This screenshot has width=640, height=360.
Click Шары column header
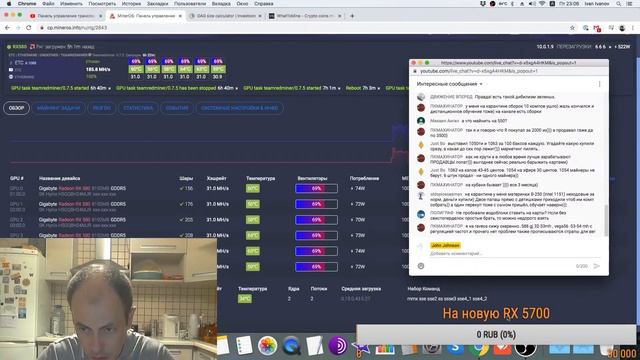pyautogui.click(x=186, y=178)
